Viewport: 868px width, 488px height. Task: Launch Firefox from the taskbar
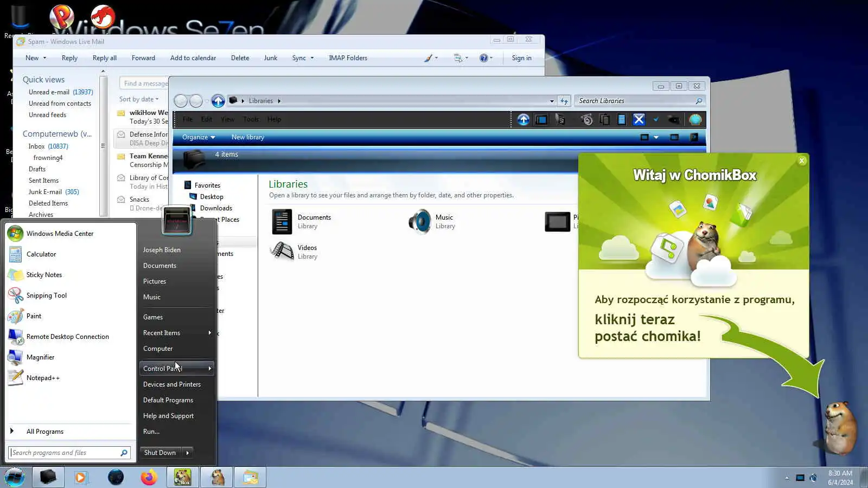coord(149,477)
